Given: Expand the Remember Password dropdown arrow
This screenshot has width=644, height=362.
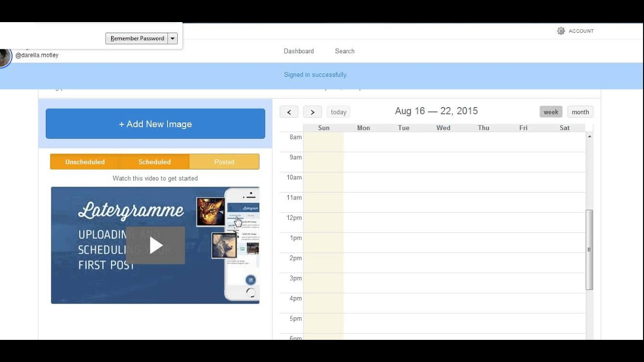Looking at the screenshot, I should tap(173, 38).
